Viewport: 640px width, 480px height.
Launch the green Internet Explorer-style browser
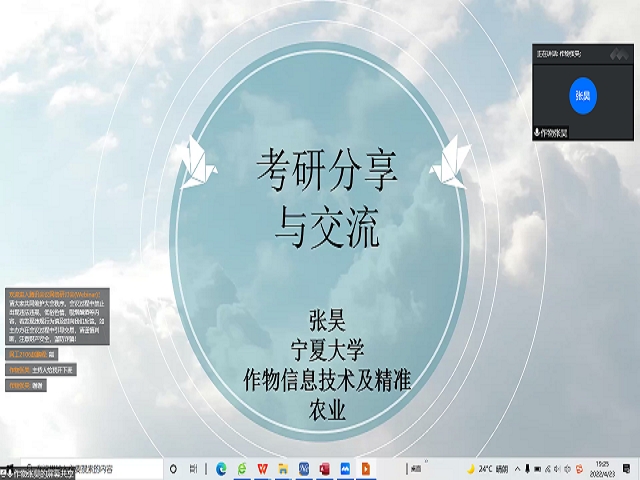tap(242, 469)
